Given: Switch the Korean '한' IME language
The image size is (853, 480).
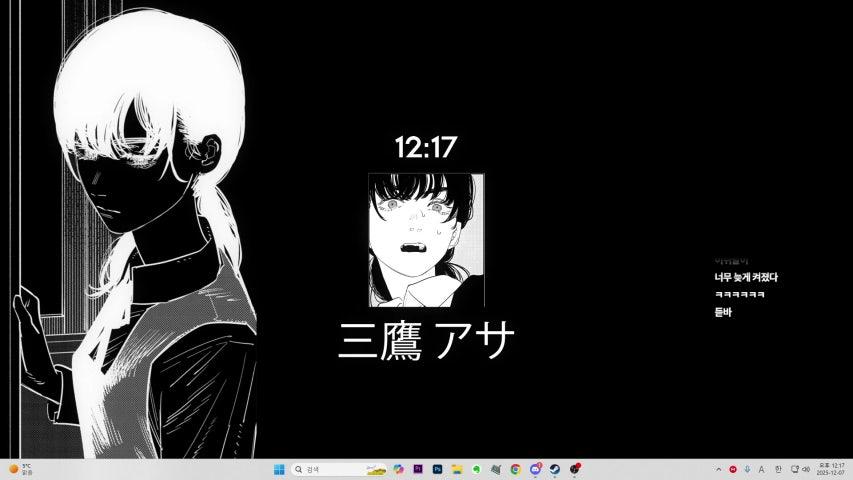Looking at the screenshot, I should [x=778, y=469].
